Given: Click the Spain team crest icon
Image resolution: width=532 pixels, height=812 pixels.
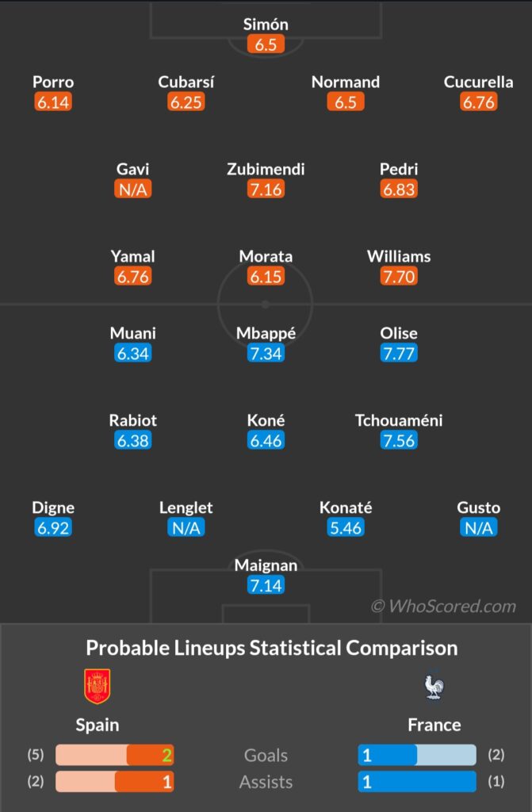Looking at the screenshot, I should [x=98, y=686].
